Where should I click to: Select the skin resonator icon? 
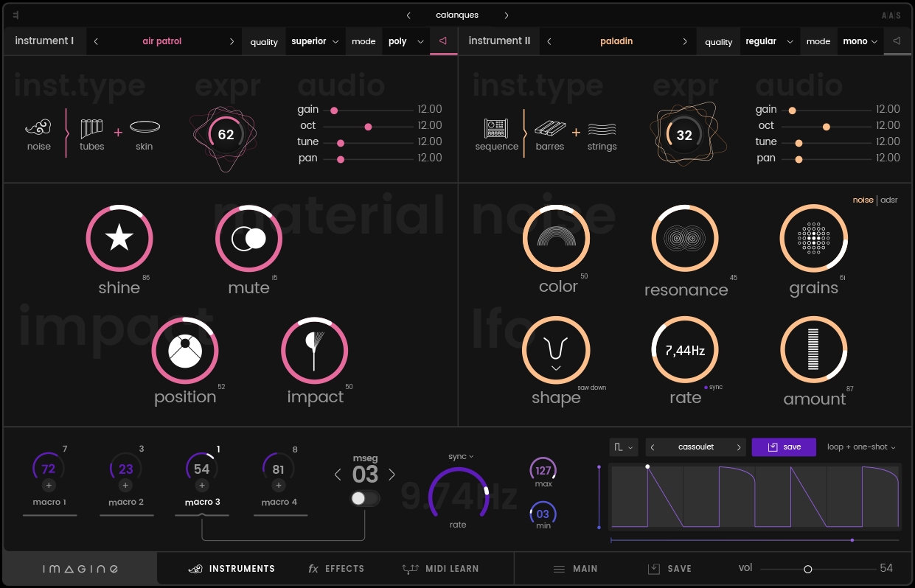pyautogui.click(x=145, y=127)
